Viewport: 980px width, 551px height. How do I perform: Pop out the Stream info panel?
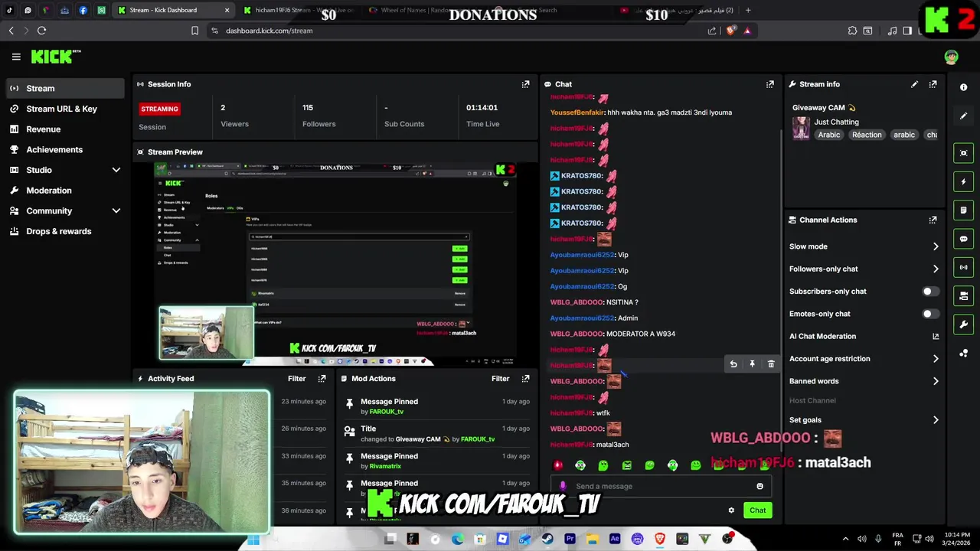pos(933,84)
